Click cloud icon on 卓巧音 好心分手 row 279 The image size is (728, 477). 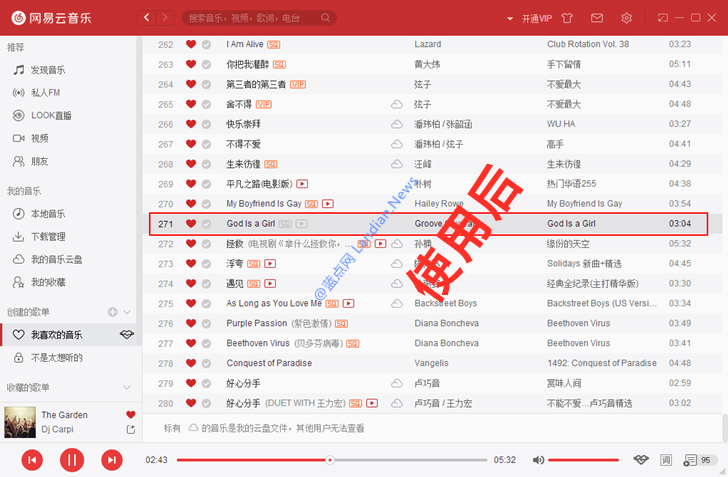coord(397,383)
